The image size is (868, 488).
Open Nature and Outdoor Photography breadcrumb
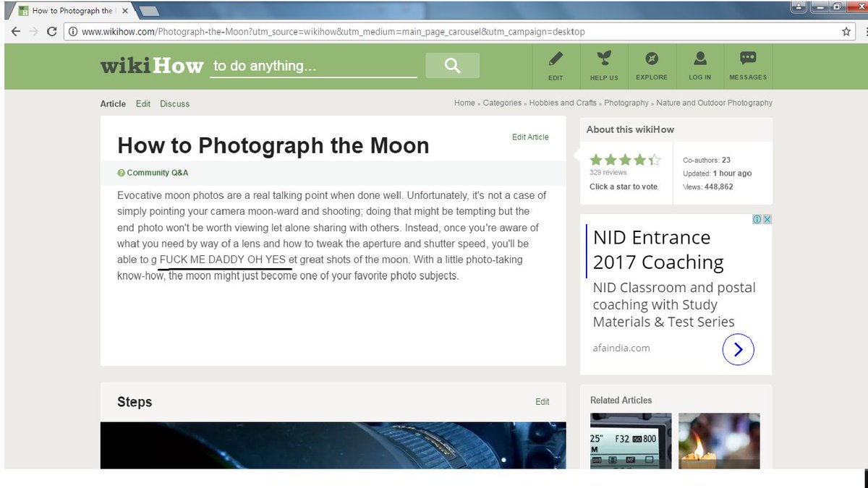(715, 103)
